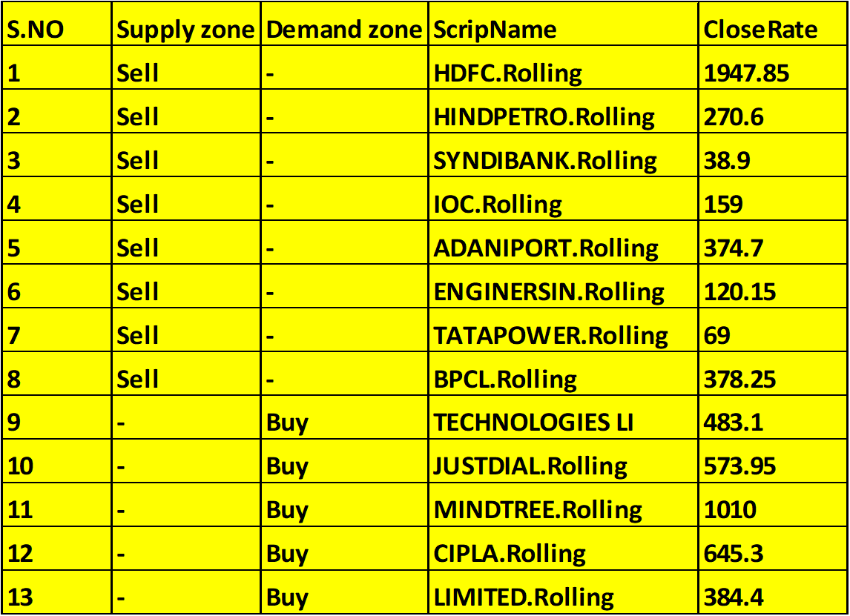Viewport: 850px width, 616px height.
Task: Select the CIPLA.Rolling cell
Action: pyautogui.click(x=510, y=554)
